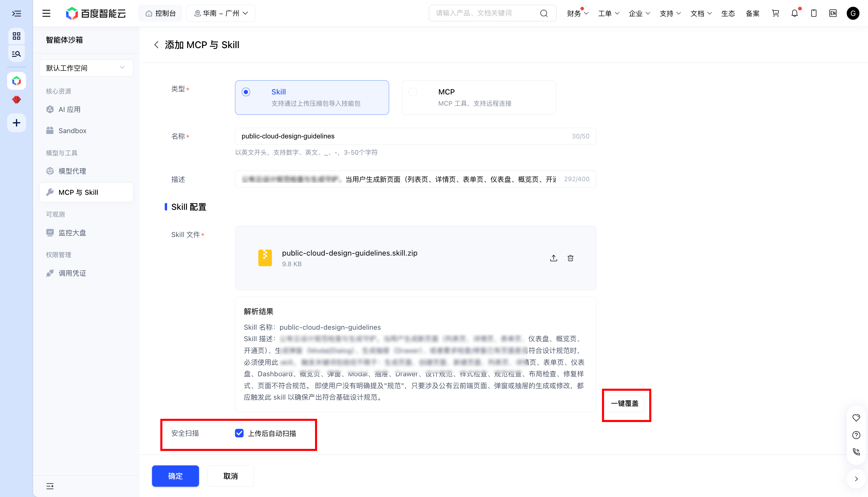Go back using the left arrow

click(156, 45)
